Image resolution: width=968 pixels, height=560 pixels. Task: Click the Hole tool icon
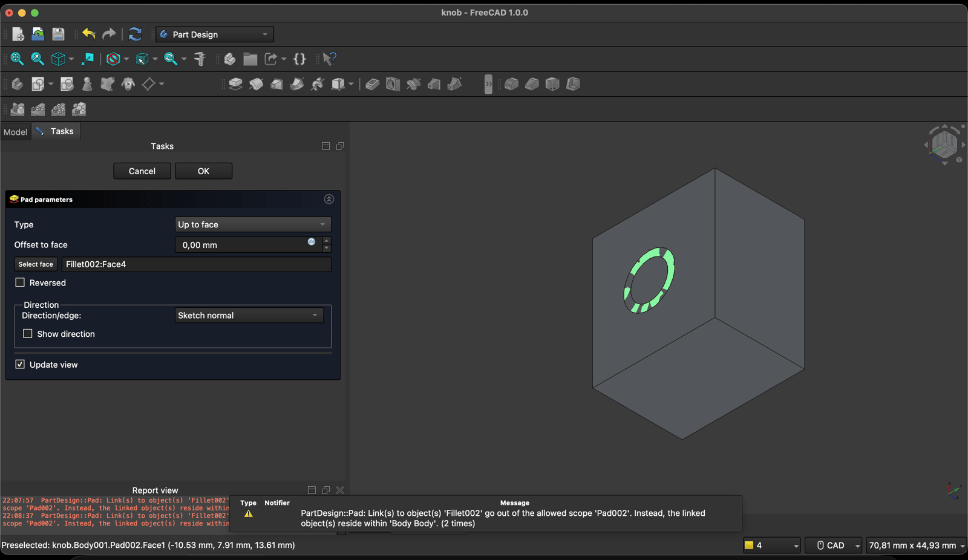(393, 84)
